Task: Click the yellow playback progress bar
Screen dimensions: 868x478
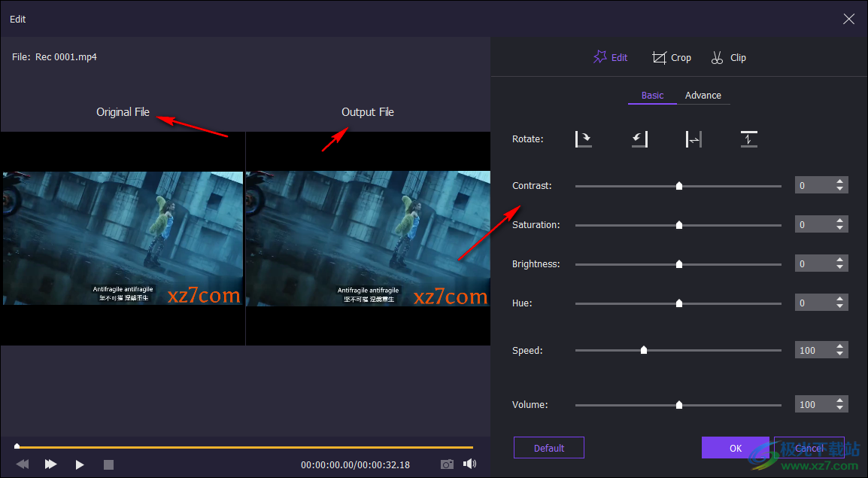Action: pyautogui.click(x=244, y=446)
